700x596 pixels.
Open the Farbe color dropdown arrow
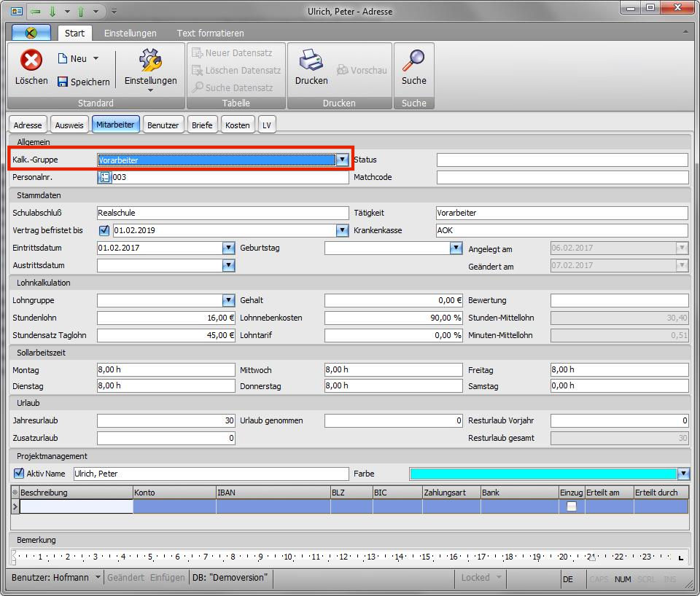[x=683, y=474]
